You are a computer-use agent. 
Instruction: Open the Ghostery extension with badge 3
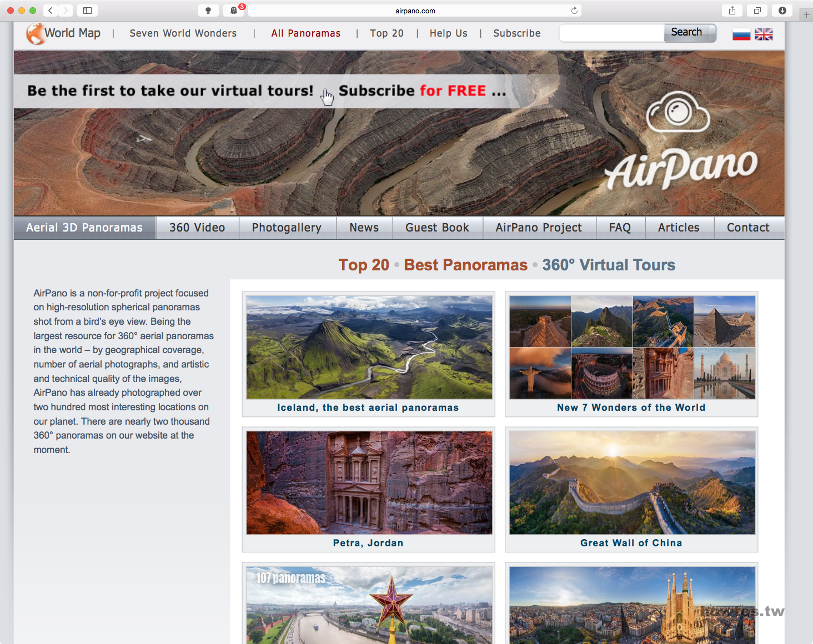(234, 11)
